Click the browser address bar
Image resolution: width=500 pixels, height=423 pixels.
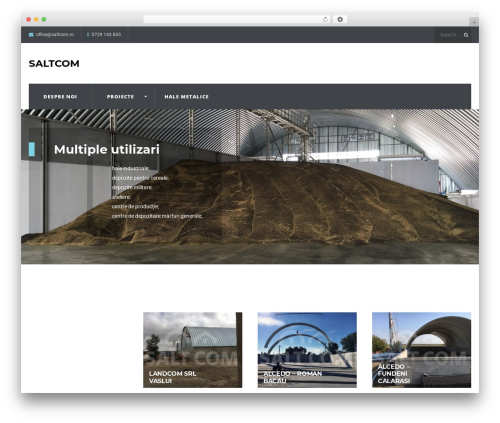tap(237, 19)
